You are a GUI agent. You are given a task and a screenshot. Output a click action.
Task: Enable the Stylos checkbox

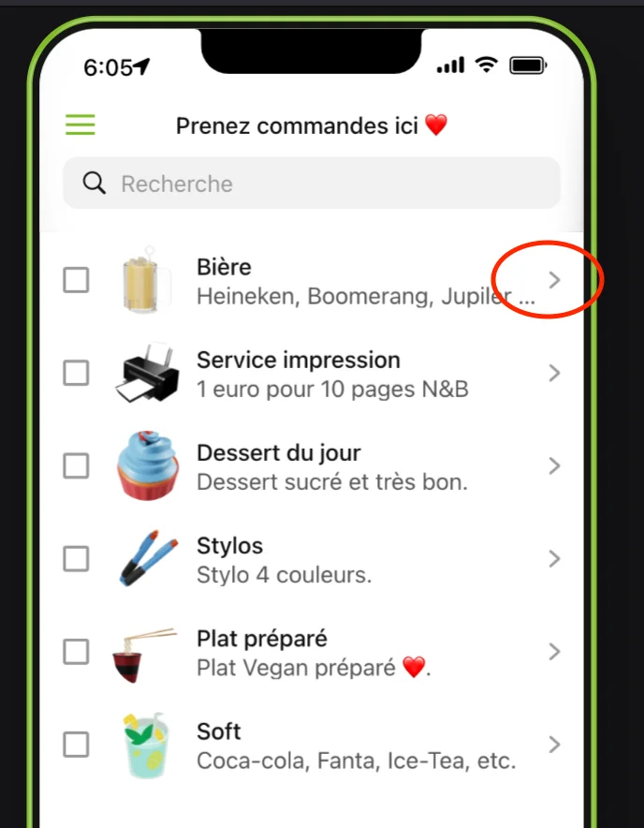tap(76, 558)
